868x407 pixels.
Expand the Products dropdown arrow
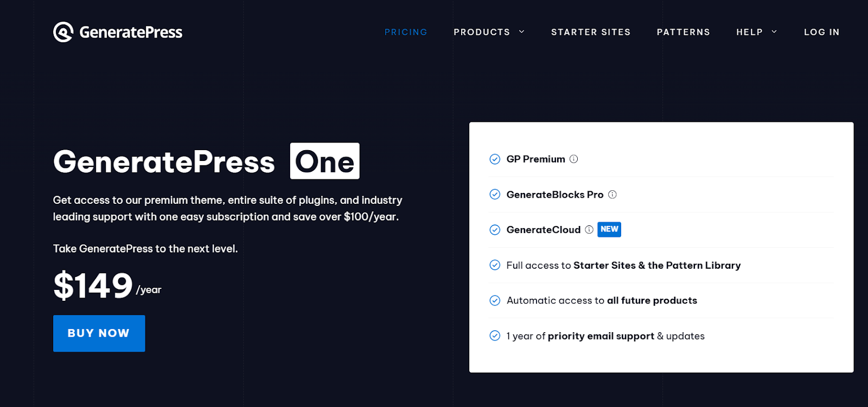click(522, 32)
